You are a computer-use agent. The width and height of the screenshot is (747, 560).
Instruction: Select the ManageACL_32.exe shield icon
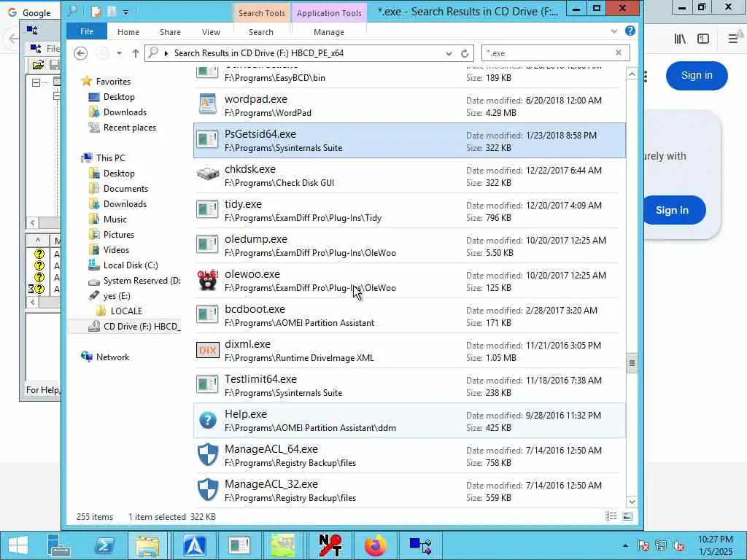pos(208,490)
